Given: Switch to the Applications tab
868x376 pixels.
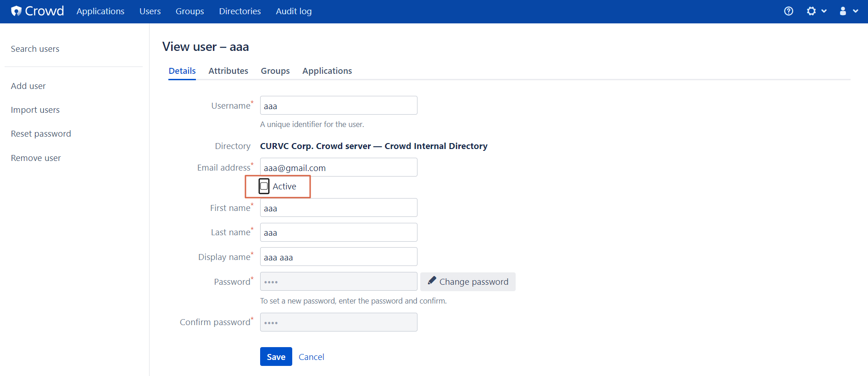Looking at the screenshot, I should [327, 71].
